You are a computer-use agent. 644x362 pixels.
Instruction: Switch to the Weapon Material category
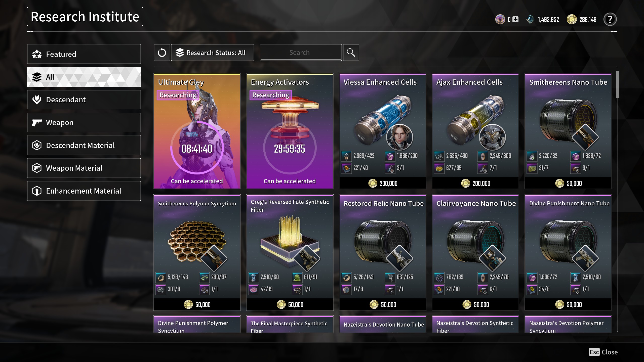click(x=84, y=168)
